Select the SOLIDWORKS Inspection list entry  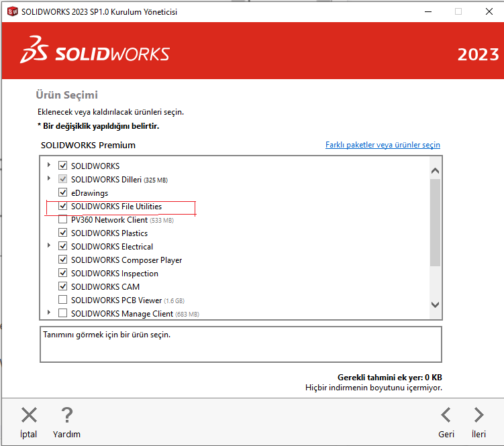[114, 274]
